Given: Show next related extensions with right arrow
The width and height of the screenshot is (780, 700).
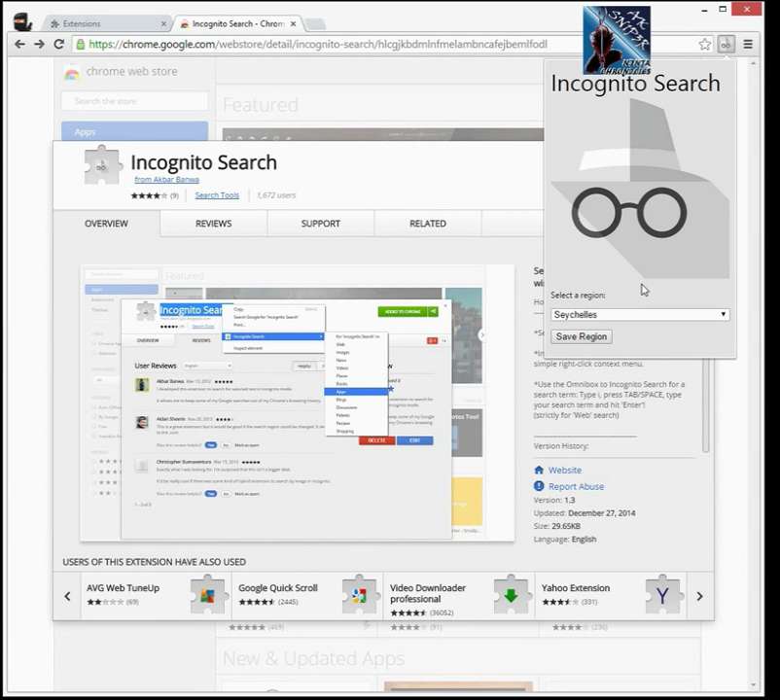Looking at the screenshot, I should tap(699, 596).
